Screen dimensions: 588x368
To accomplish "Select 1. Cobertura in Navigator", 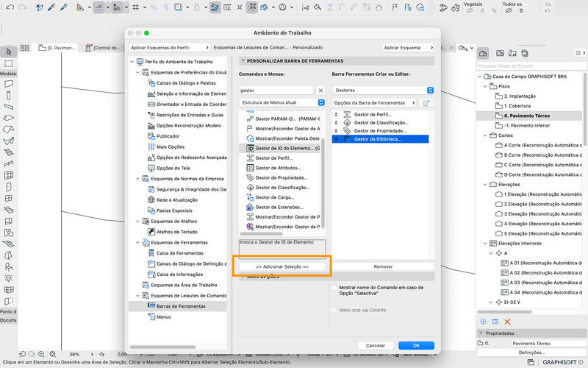I will click(x=517, y=106).
